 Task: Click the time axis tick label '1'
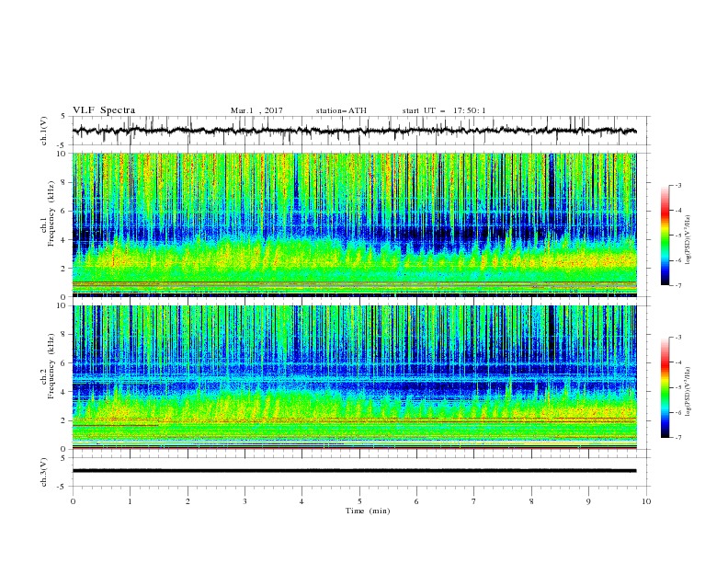tap(130, 501)
